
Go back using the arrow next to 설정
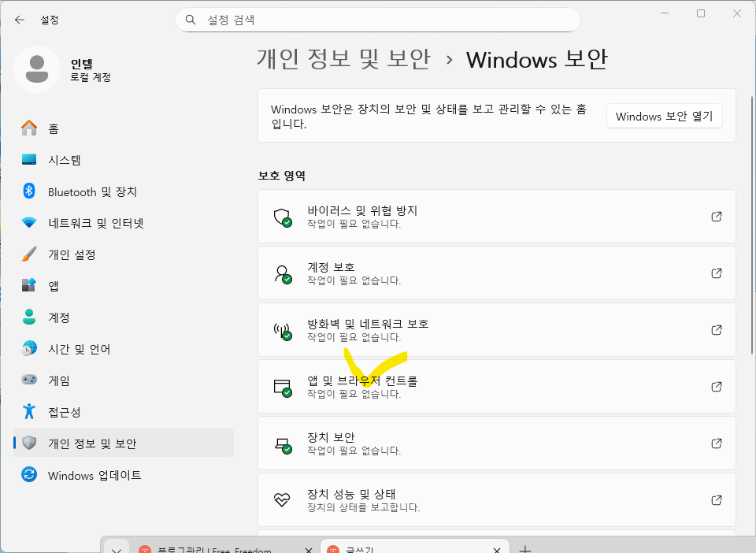click(x=19, y=20)
